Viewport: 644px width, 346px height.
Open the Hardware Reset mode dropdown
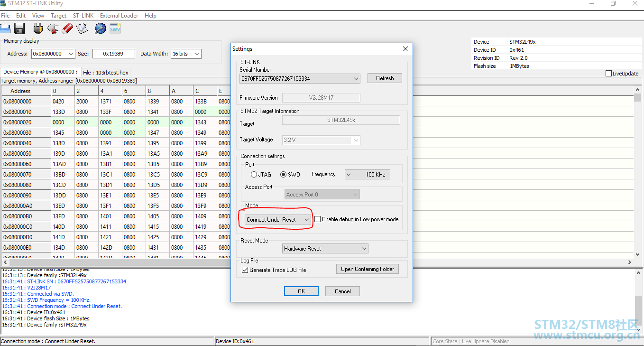tap(325, 249)
